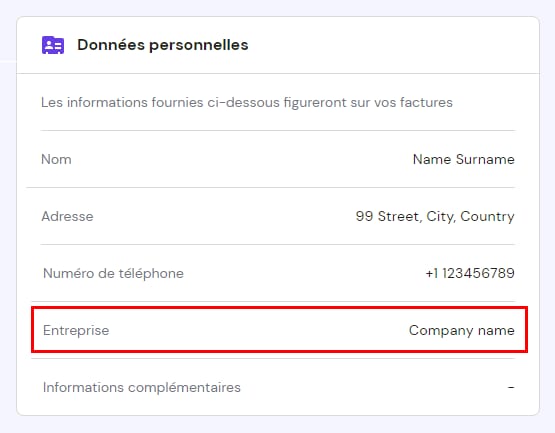Click the dash value for Informations complémentaires
Image resolution: width=555 pixels, height=433 pixels.
pos(511,387)
